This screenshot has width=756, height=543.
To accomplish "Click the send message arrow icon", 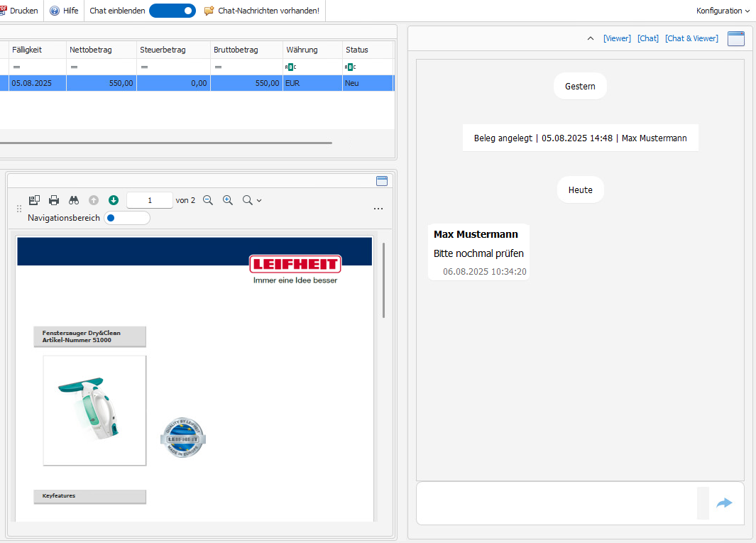I will coord(724,503).
